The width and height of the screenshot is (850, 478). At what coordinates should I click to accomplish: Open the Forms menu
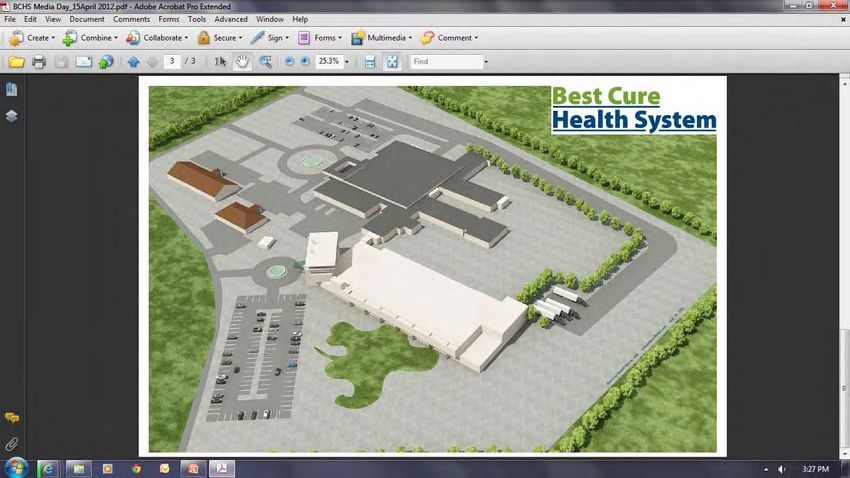point(169,19)
